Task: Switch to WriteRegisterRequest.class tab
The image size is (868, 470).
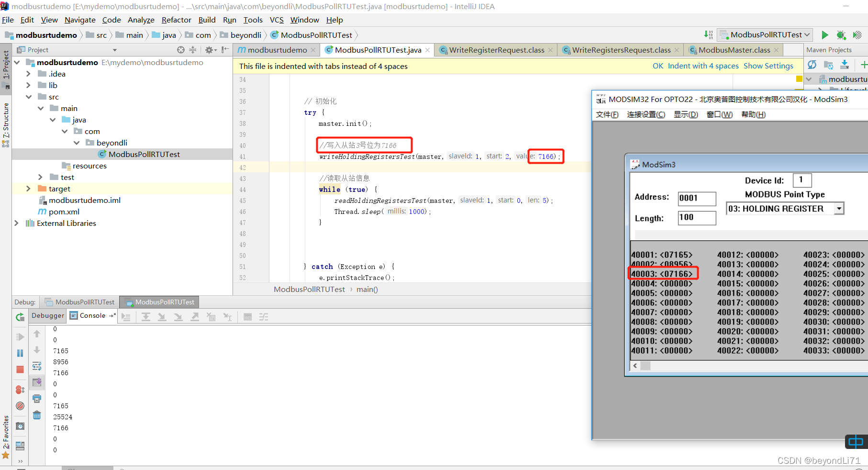Action: tap(496, 50)
